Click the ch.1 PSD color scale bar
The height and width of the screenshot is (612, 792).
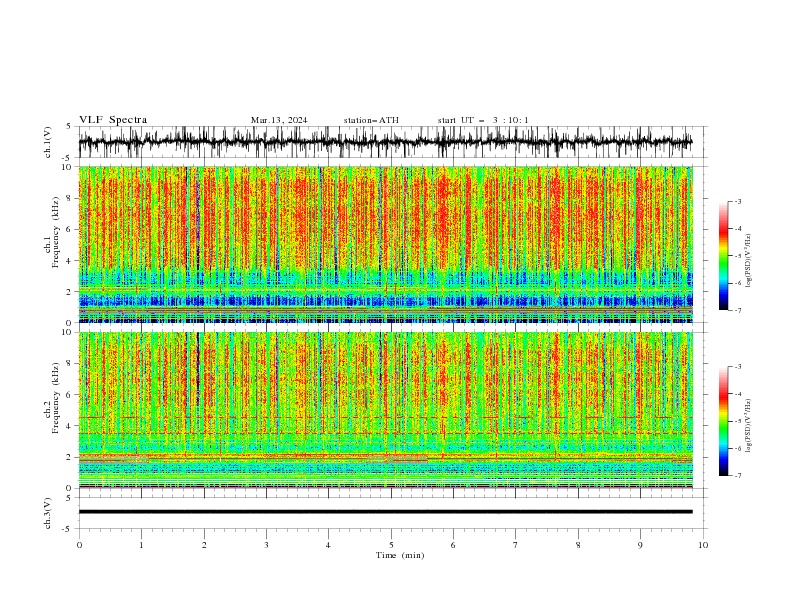(x=723, y=255)
